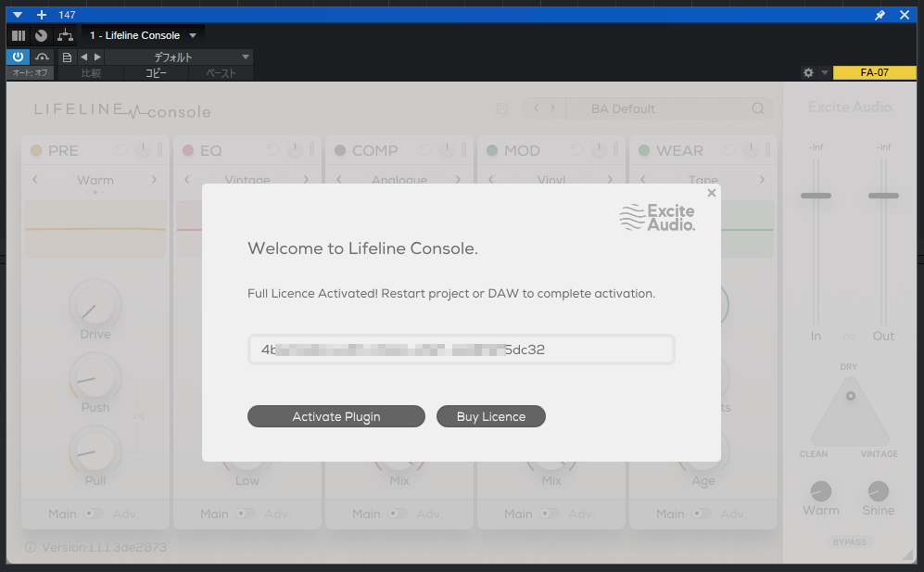The height and width of the screenshot is (572, 924).
Task: Click the Shine knob in output section
Action: point(878,491)
